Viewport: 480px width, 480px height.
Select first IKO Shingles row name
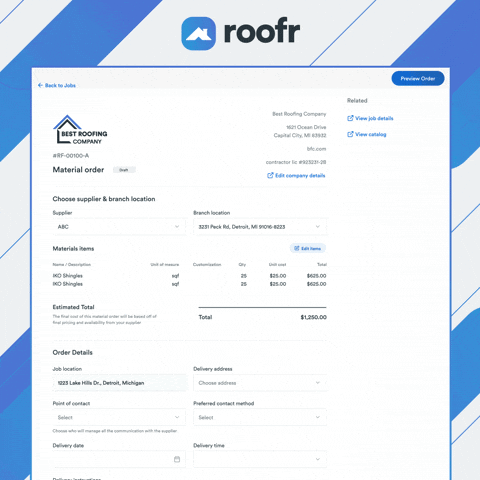(68, 276)
